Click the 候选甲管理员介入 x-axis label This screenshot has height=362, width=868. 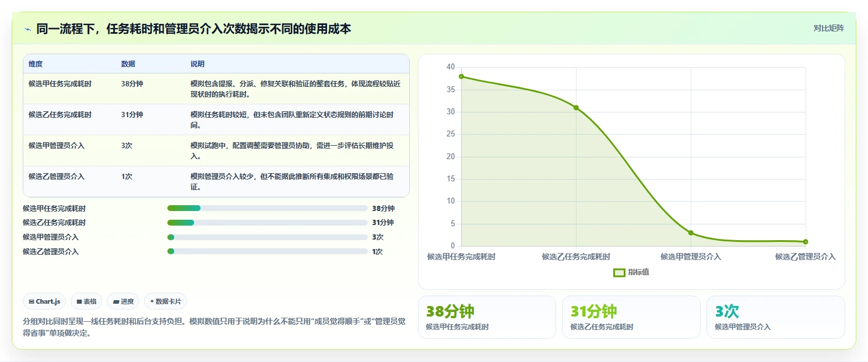coord(691,256)
